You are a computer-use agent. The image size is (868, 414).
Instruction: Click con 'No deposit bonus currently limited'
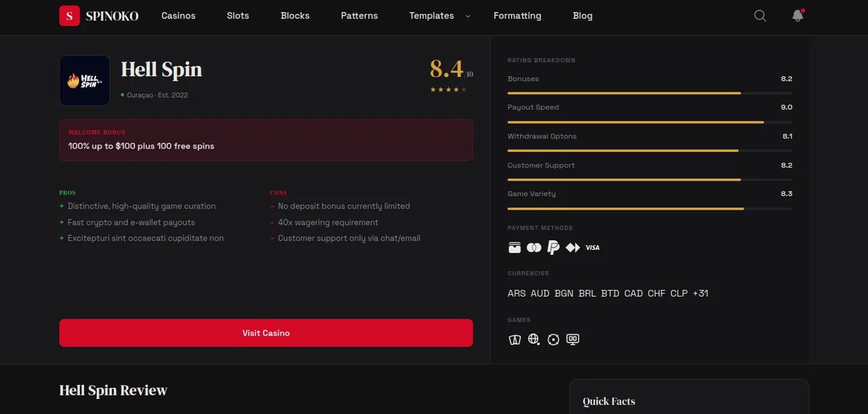344,206
